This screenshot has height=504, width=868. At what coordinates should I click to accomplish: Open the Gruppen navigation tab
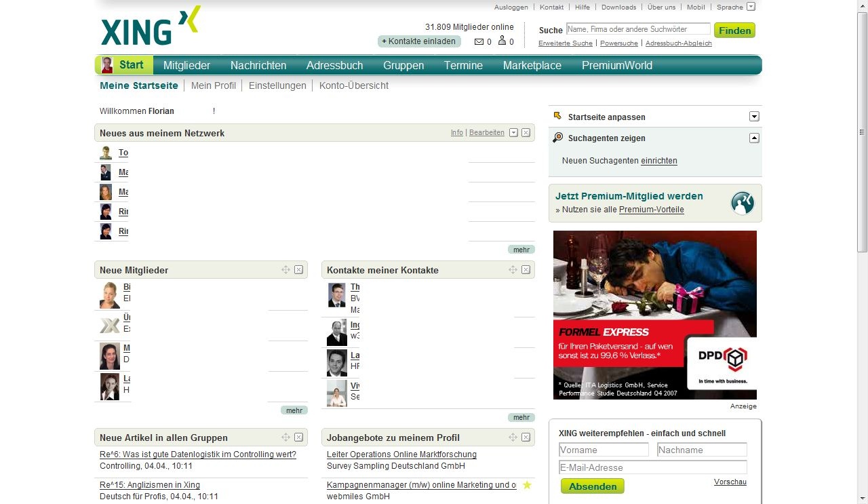[403, 66]
